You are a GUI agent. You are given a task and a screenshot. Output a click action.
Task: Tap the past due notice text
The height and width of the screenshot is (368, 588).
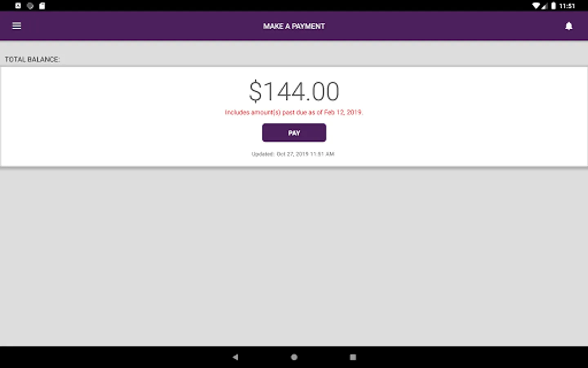click(x=294, y=112)
